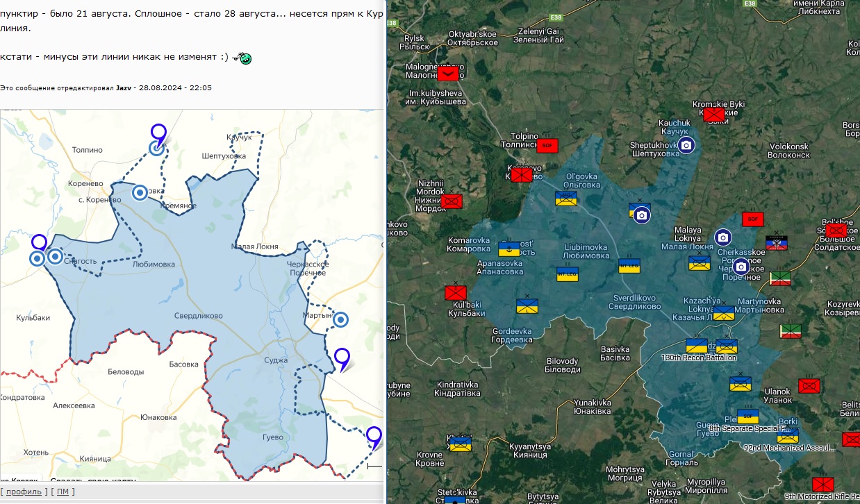The height and width of the screenshot is (504, 860).
Task: Click the Свердликово label on left map
Action: [199, 315]
